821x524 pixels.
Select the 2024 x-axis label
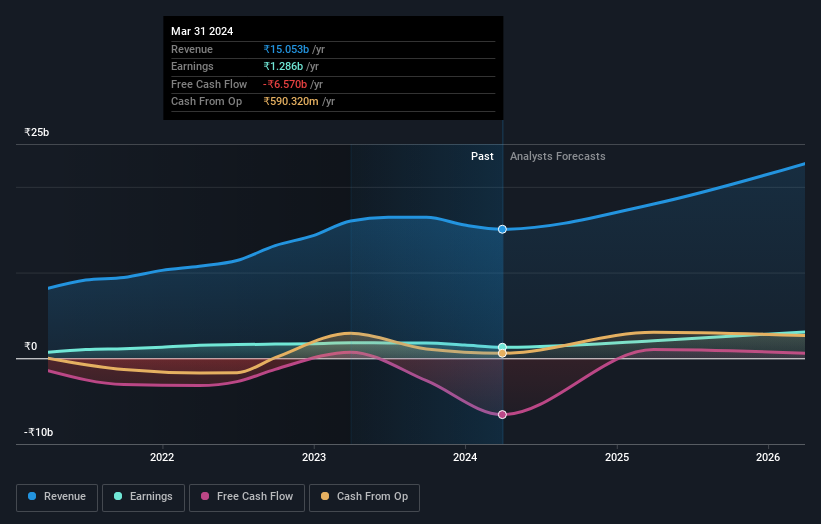[465, 457]
